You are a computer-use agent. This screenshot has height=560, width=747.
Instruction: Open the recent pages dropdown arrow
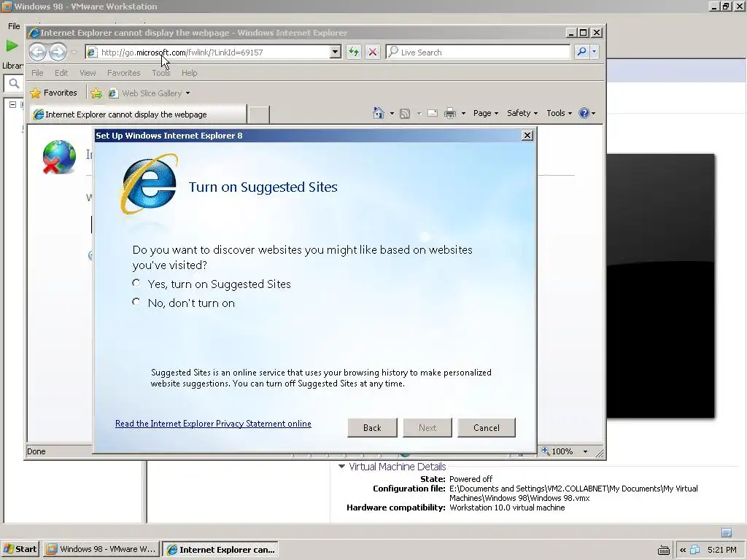74,52
